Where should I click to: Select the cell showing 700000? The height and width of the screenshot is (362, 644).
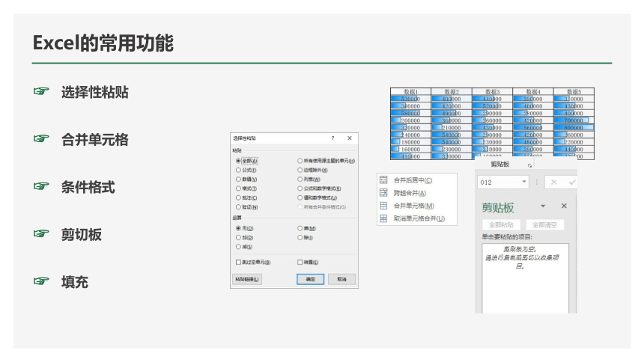[574, 120]
